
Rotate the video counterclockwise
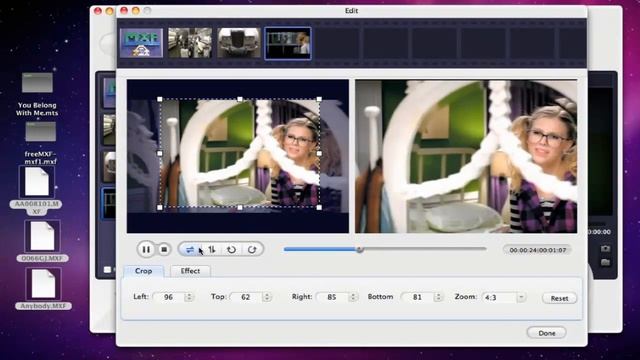[231, 249]
